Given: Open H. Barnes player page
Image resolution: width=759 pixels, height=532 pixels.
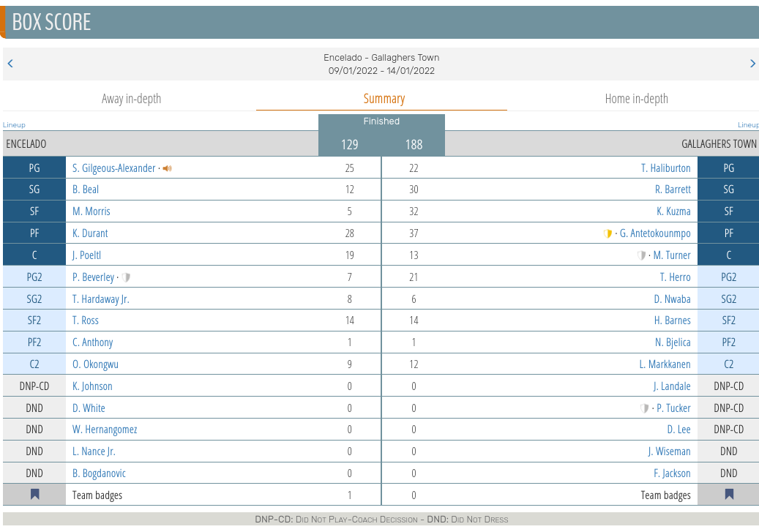Looking at the screenshot, I should (673, 321).
